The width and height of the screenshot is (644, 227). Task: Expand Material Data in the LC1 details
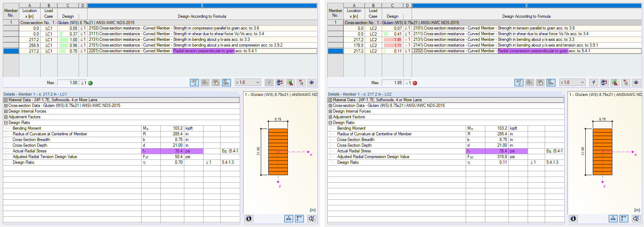[6, 100]
